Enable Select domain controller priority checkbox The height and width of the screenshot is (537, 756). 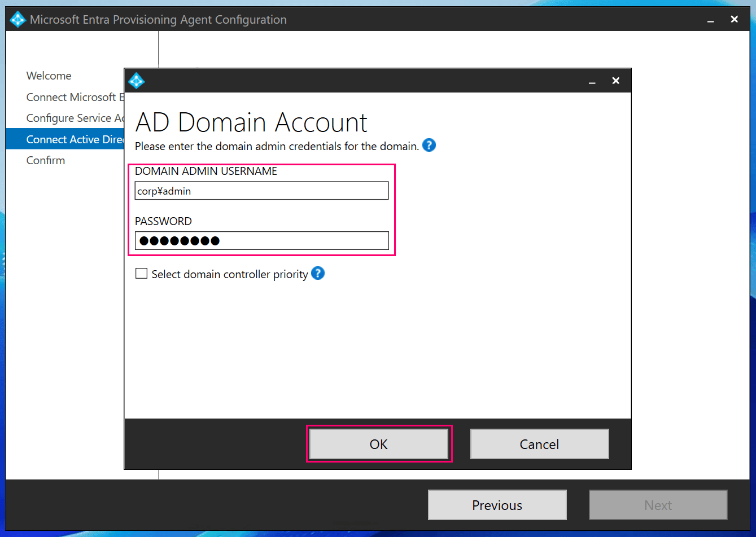(x=141, y=274)
